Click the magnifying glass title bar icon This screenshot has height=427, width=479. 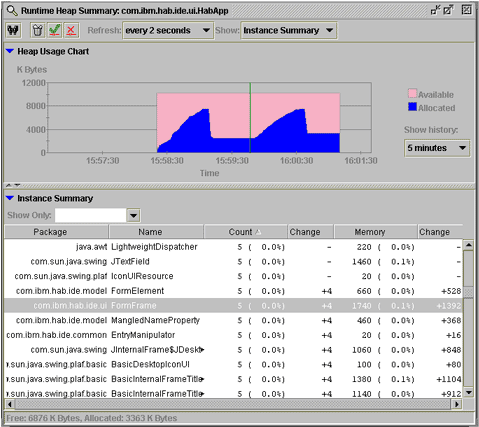point(12,11)
